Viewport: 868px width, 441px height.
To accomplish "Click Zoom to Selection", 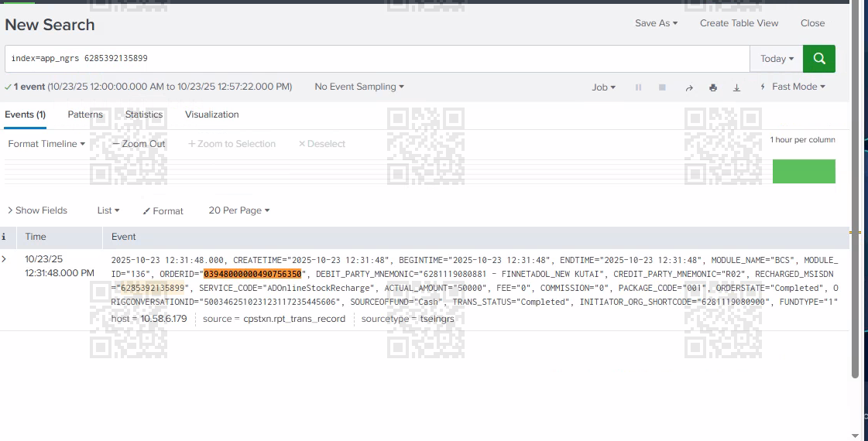I will click(232, 144).
